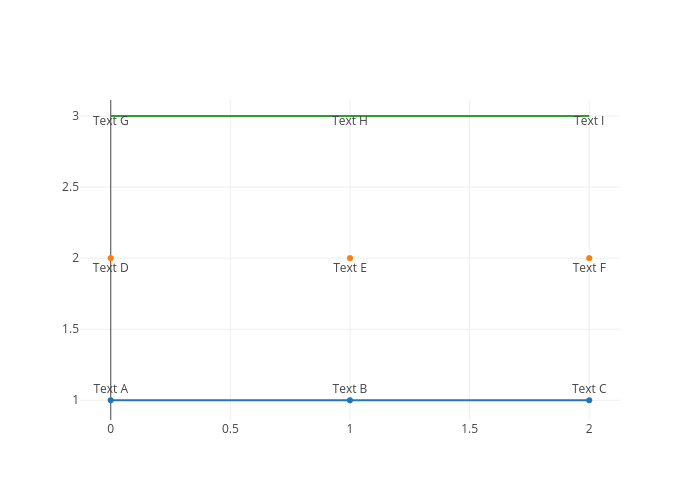Click the x-axis tick label 0.5
700x500 pixels.
pyautogui.click(x=230, y=429)
